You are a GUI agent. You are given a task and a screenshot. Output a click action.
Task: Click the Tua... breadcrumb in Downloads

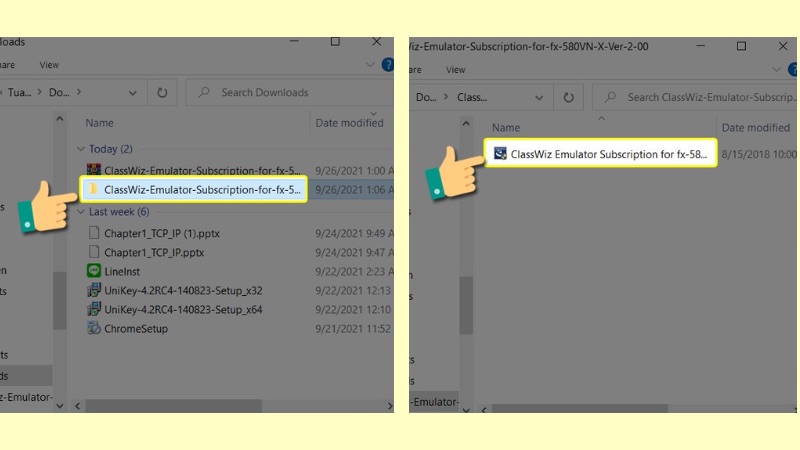[x=19, y=92]
